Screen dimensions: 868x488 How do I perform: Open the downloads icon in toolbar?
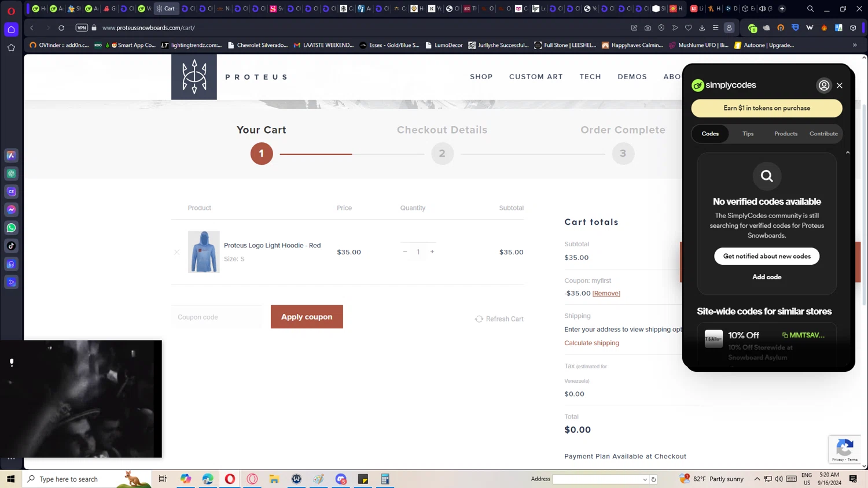(702, 28)
